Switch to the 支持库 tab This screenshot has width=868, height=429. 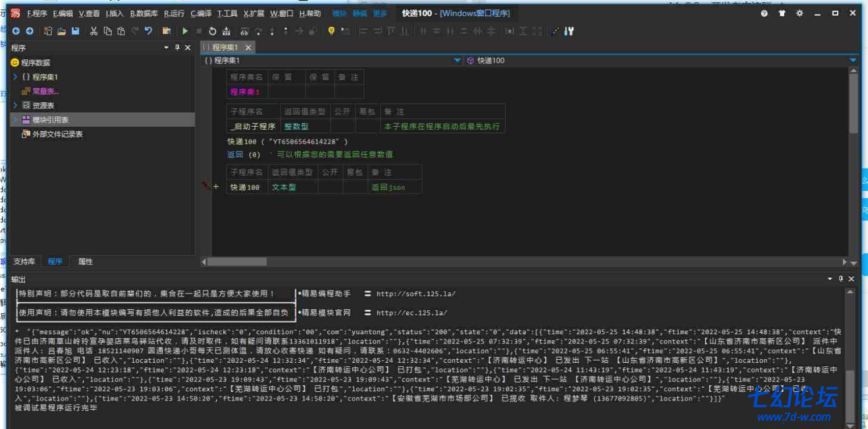[x=24, y=262]
